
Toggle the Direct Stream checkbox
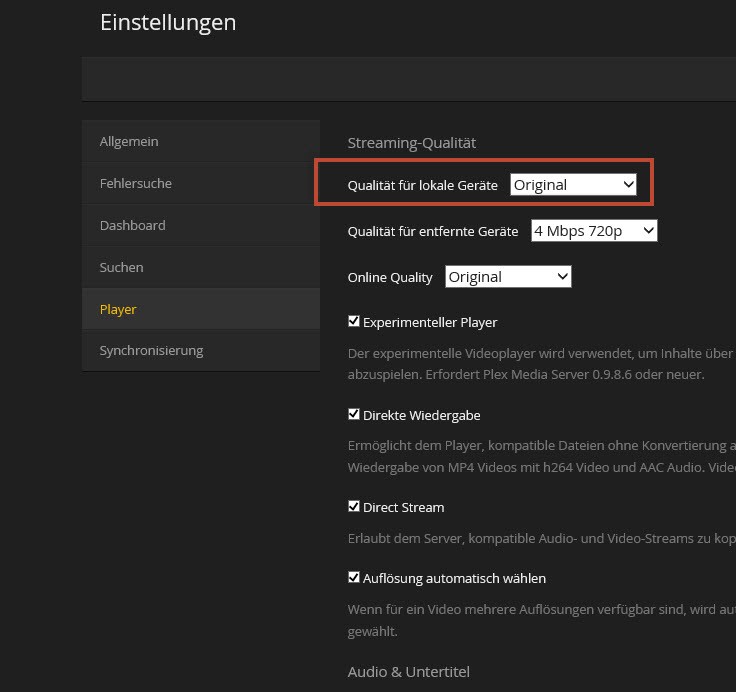(x=354, y=507)
